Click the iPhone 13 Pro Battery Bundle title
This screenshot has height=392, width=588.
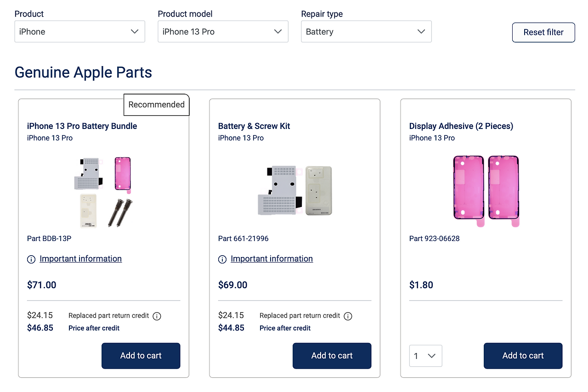pos(82,126)
